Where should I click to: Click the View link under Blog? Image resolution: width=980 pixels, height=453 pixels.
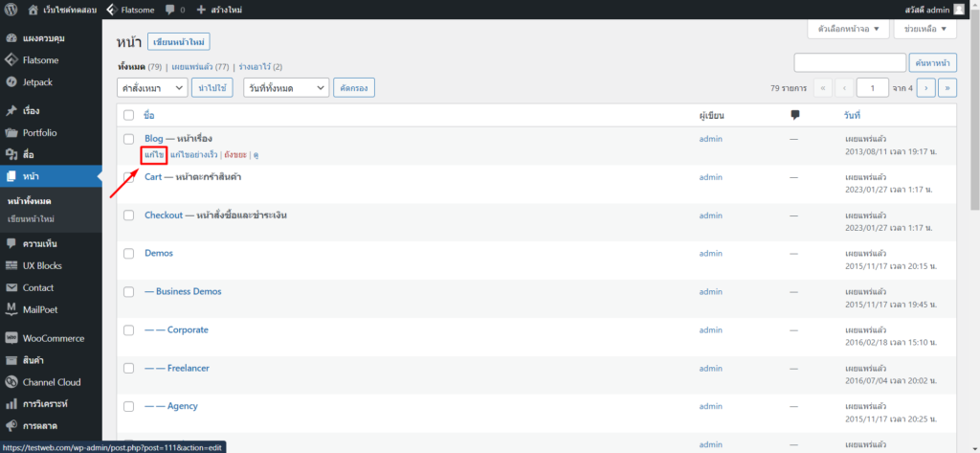(x=256, y=154)
